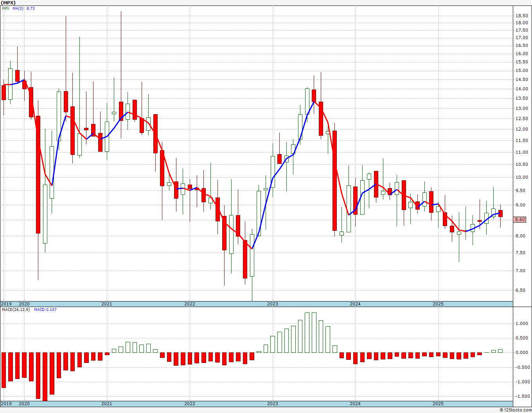Select the 2021 marker on the price timeline
This screenshot has height=413, width=532.
(107, 304)
